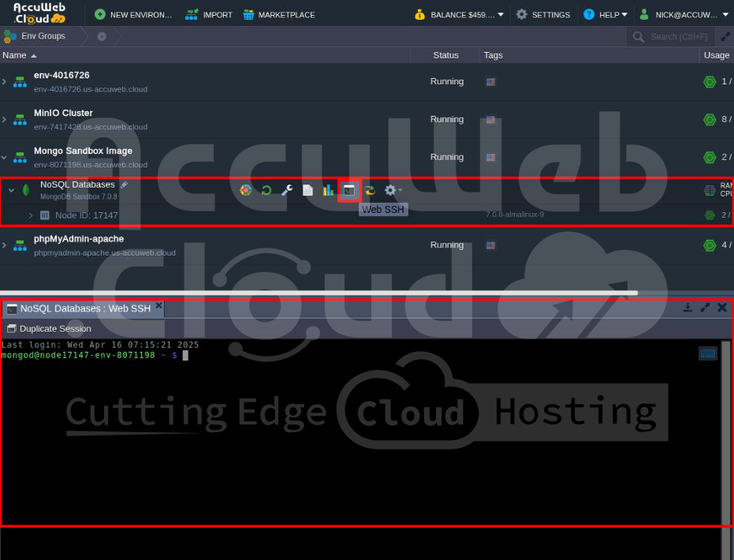Viewport: 734px width, 560px height.
Task: View NoSQL Databases logs via document icon
Action: coord(308,189)
